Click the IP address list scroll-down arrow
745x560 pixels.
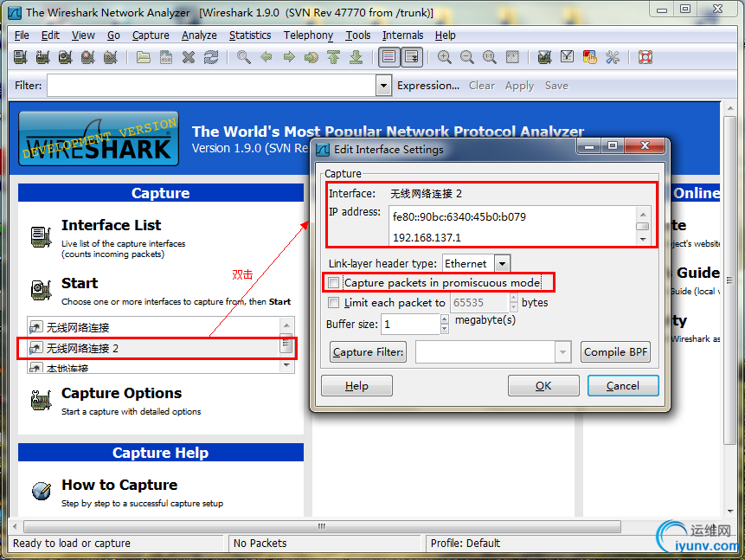pos(643,239)
